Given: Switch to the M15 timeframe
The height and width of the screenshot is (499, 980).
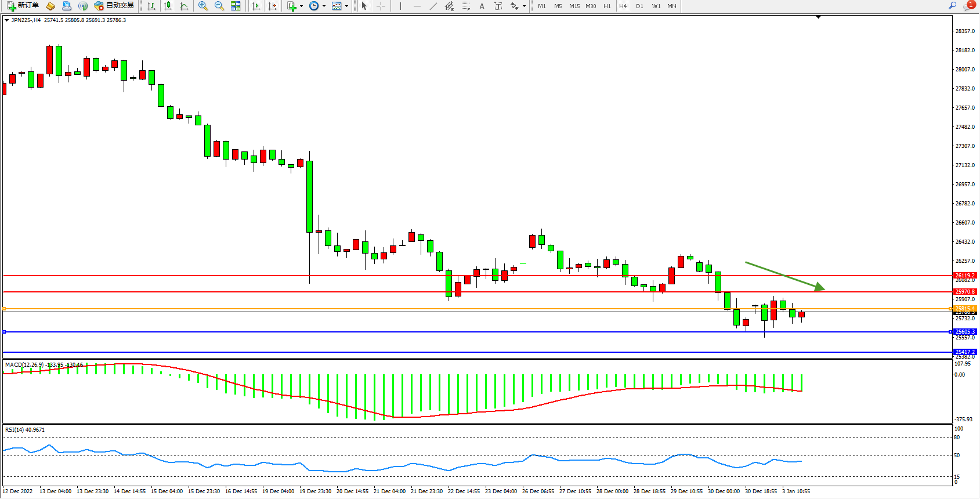Looking at the screenshot, I should point(574,6).
